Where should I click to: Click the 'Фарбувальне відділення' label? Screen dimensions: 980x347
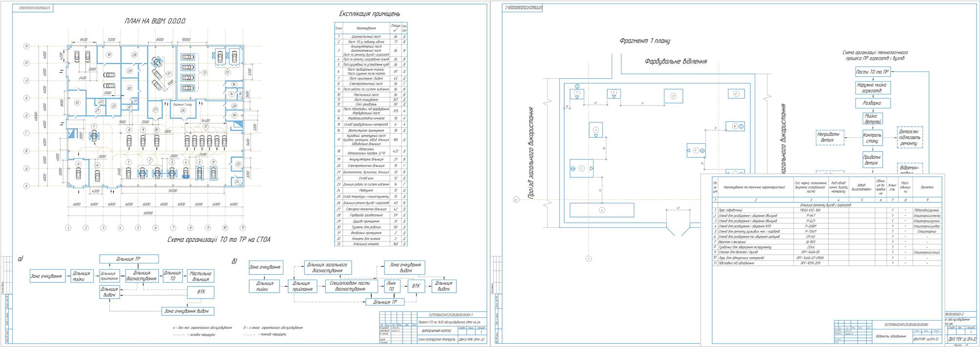676,62
